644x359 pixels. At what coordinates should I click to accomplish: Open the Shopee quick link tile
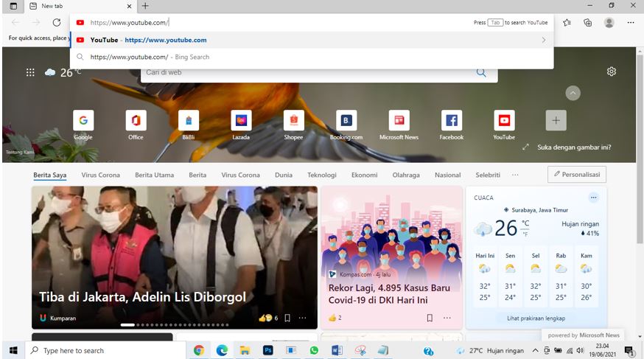[293, 121]
